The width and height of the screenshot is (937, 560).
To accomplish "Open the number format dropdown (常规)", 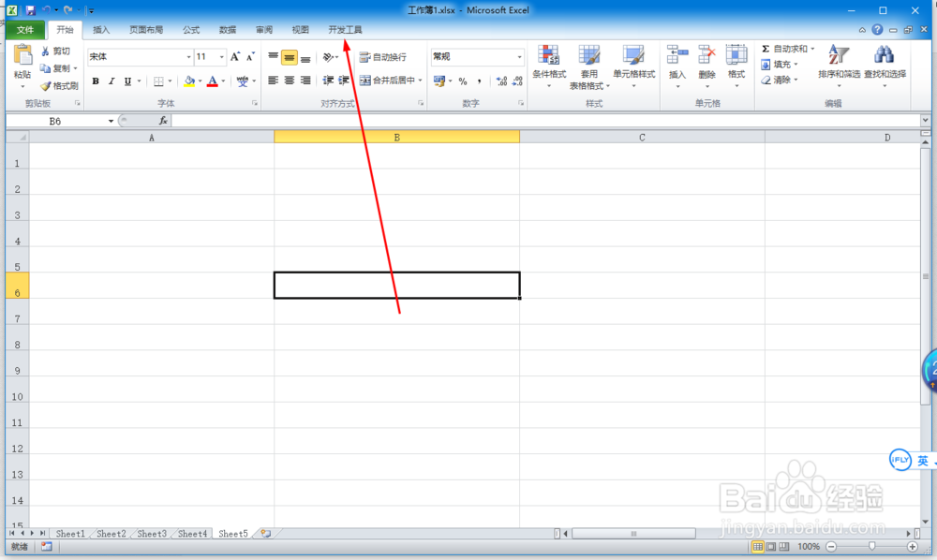I will click(x=519, y=57).
